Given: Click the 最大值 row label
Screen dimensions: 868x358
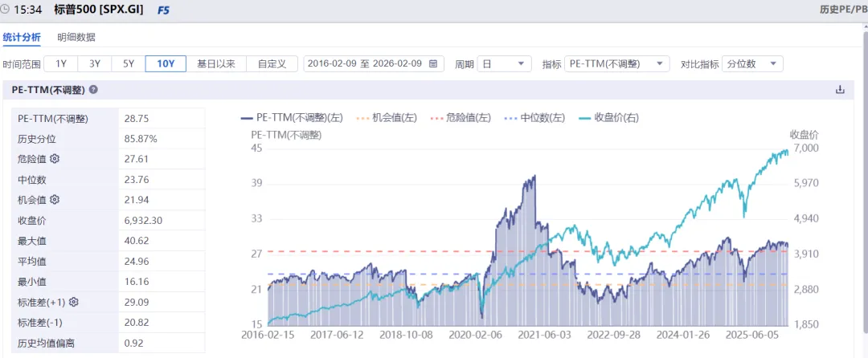Looking at the screenshot, I should [x=32, y=241].
